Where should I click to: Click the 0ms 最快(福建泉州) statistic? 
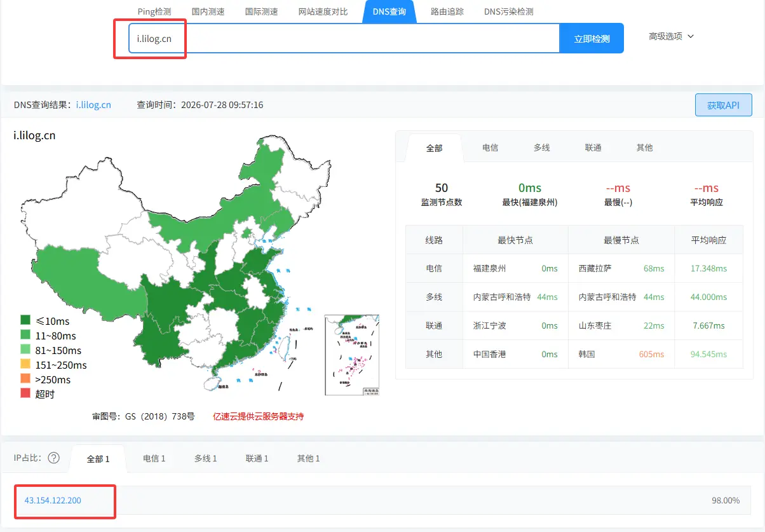pos(529,194)
